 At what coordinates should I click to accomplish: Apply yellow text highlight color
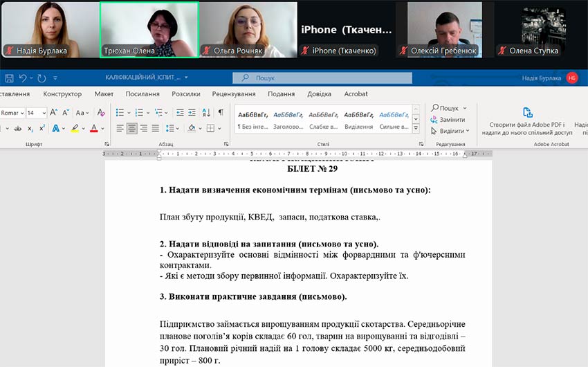pyautogui.click(x=75, y=128)
